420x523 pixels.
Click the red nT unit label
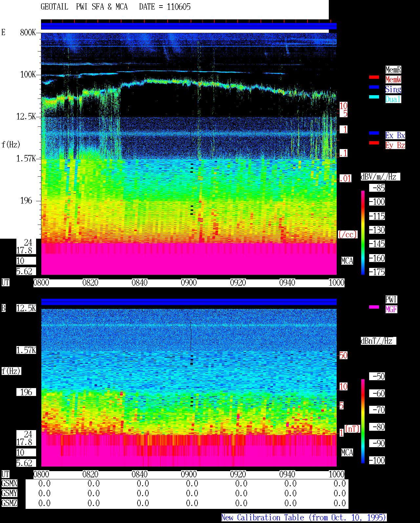(x=352, y=429)
